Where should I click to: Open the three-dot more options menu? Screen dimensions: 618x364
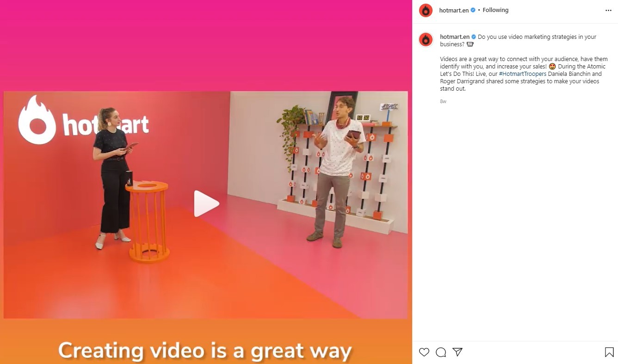pyautogui.click(x=608, y=10)
